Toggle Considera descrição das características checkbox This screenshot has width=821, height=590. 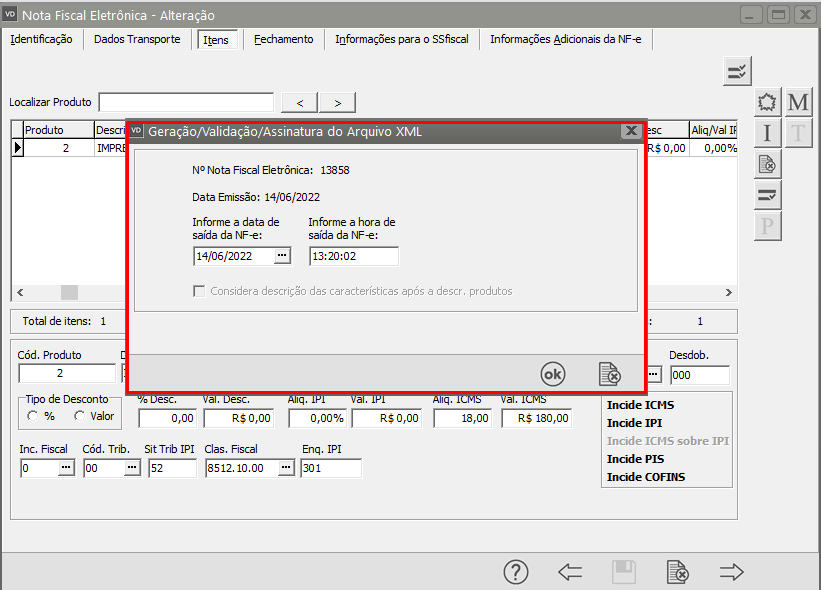(x=200, y=291)
